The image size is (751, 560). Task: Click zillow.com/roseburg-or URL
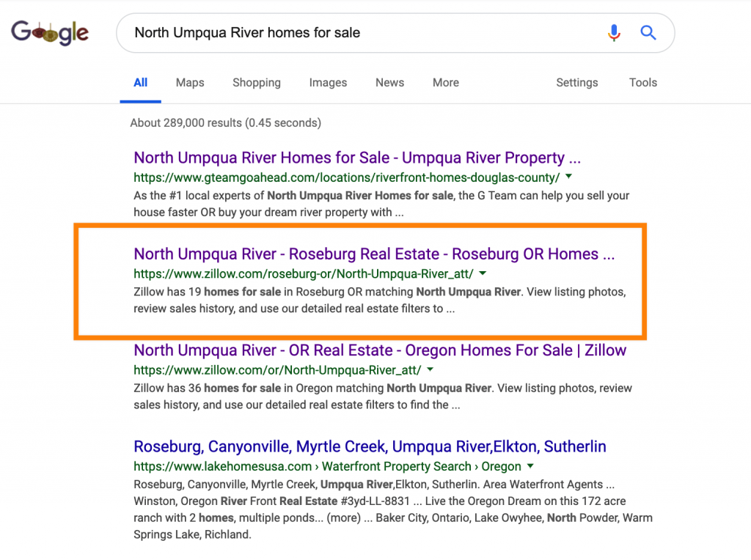tap(304, 274)
